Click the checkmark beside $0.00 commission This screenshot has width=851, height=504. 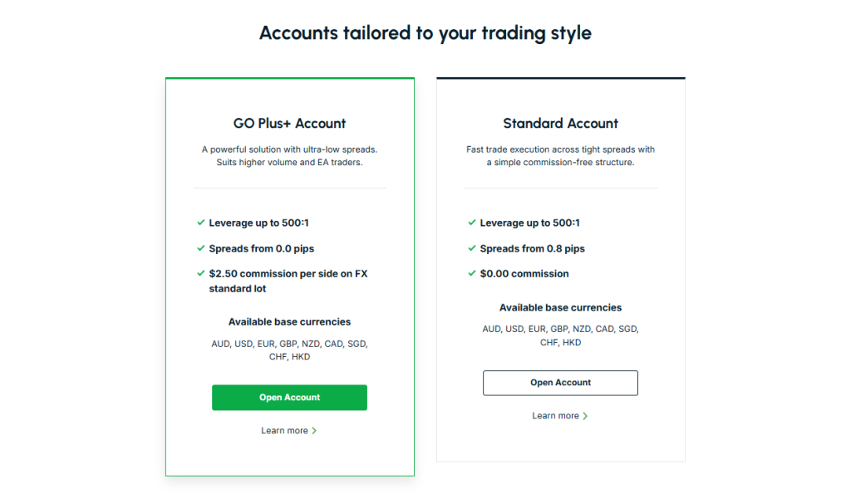[x=471, y=273]
